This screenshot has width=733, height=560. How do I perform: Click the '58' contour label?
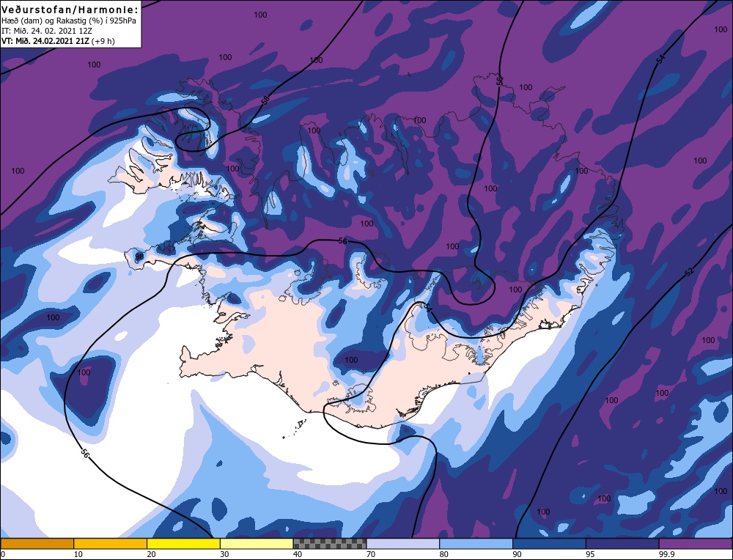265,100
